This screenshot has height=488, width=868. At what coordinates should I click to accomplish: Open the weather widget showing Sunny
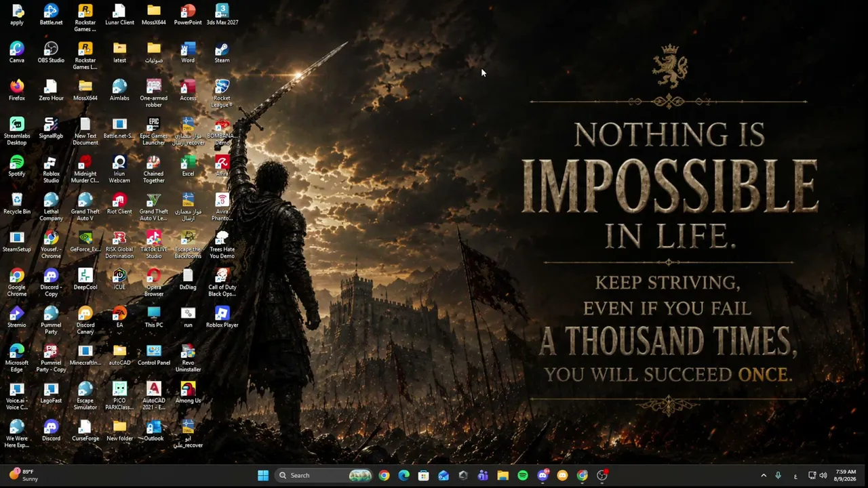(23, 475)
